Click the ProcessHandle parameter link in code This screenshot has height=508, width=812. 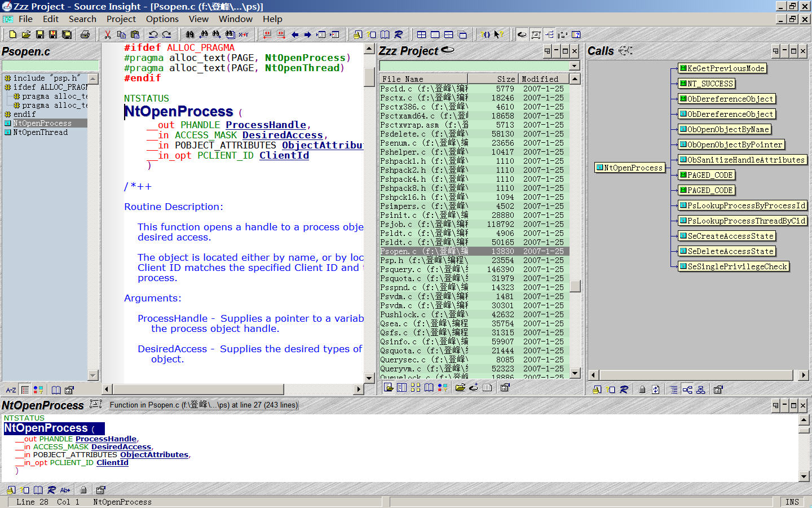point(266,125)
